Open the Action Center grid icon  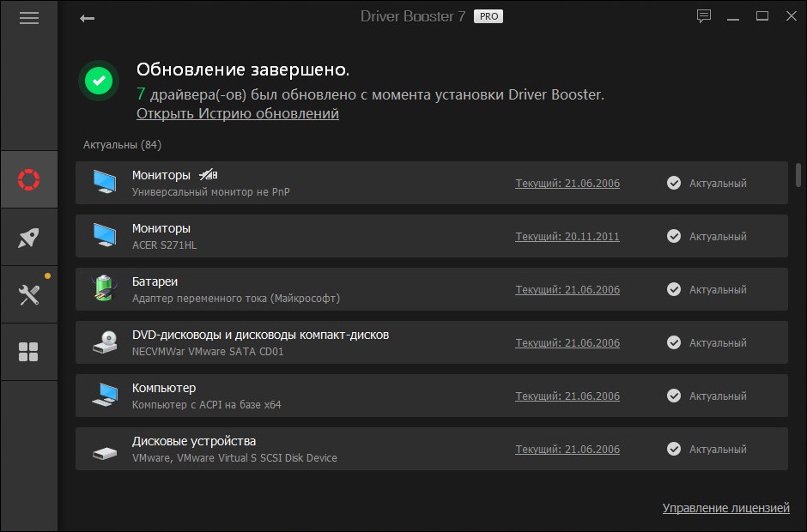point(29,352)
